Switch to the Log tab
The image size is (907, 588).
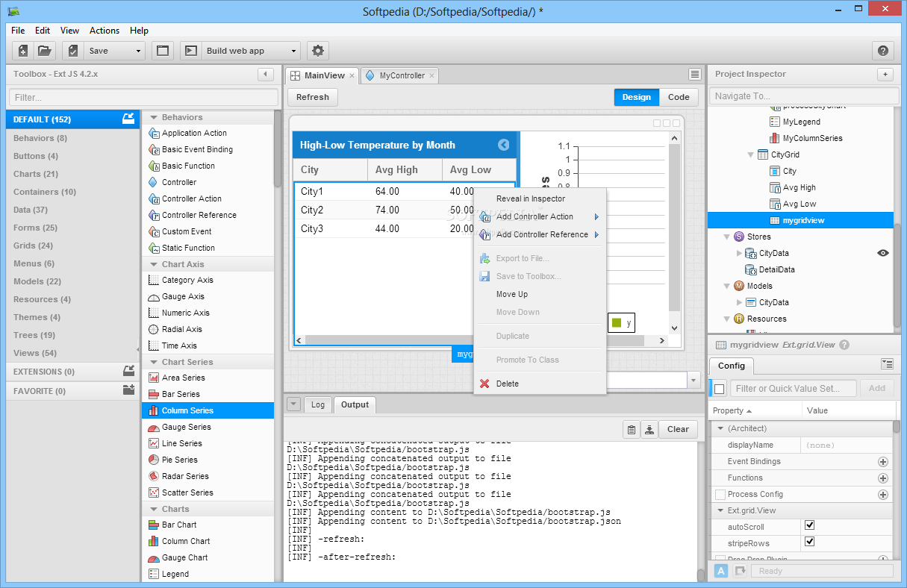(318, 404)
